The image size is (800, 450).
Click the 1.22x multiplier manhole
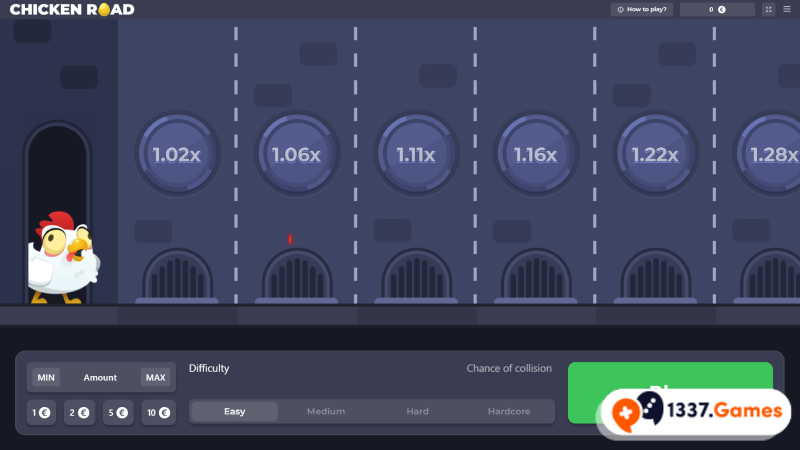tap(655, 154)
